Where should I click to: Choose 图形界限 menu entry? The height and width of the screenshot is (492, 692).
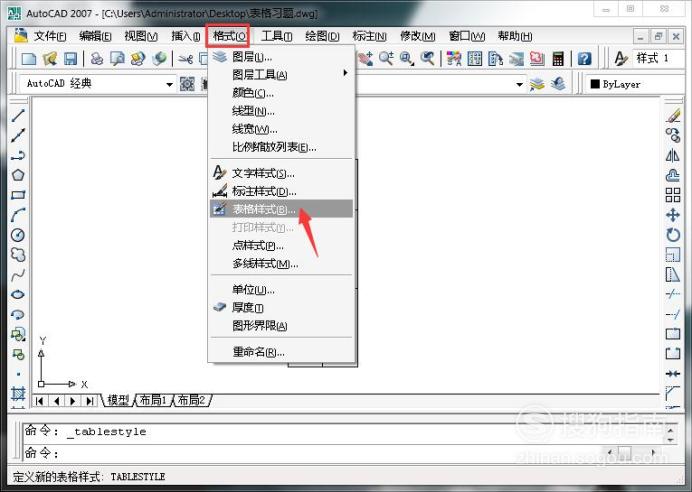pyautogui.click(x=281, y=326)
